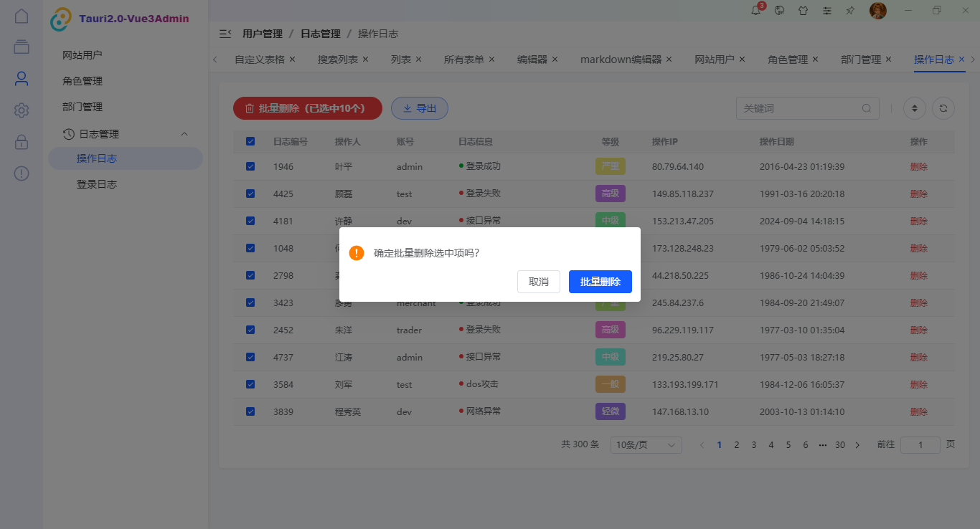Uncheck the checkbox for log 1946

(x=250, y=166)
